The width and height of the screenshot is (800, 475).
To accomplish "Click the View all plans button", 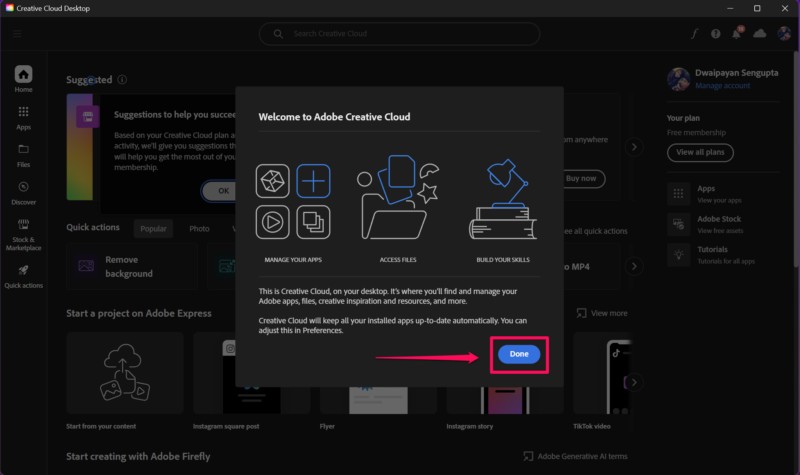I will click(x=700, y=153).
